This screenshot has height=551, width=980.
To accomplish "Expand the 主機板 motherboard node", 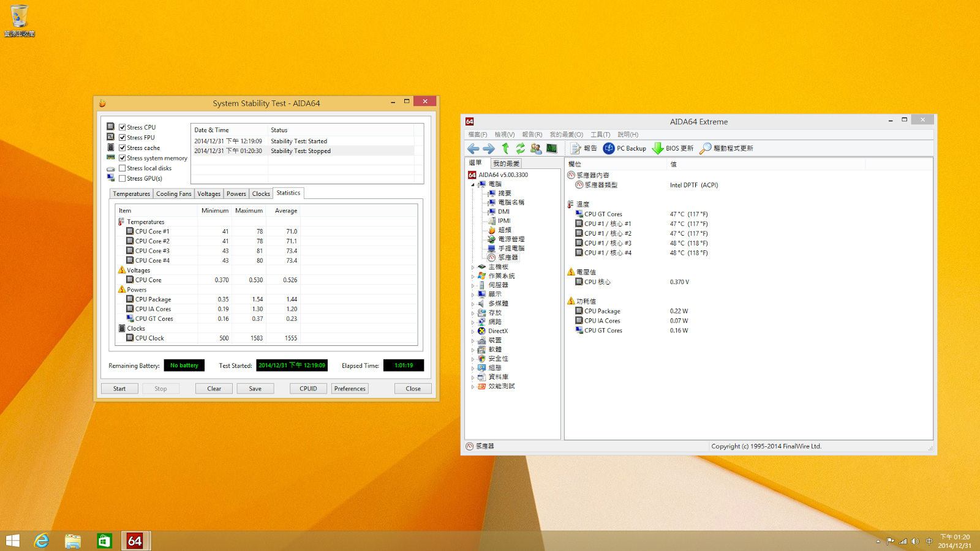I will coord(473,267).
